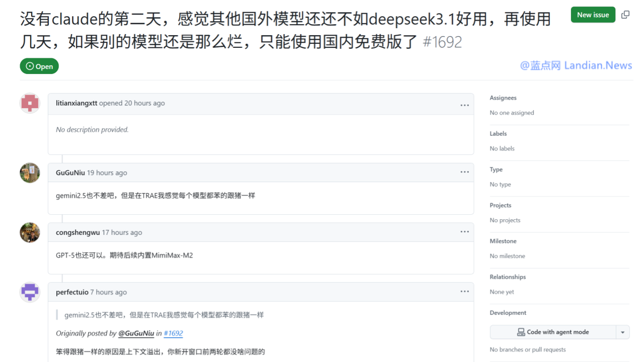Screen dimensions: 644x362
Task: Click congshengwu's username link
Action: (77, 232)
